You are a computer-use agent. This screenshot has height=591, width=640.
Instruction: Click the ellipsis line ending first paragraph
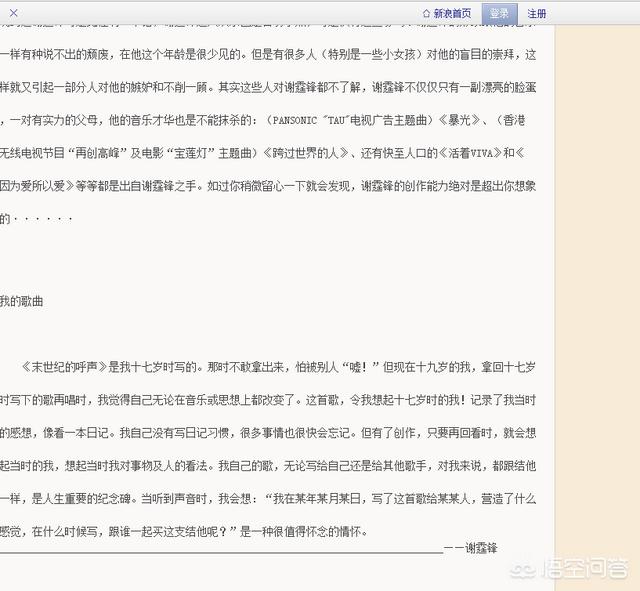(42, 219)
